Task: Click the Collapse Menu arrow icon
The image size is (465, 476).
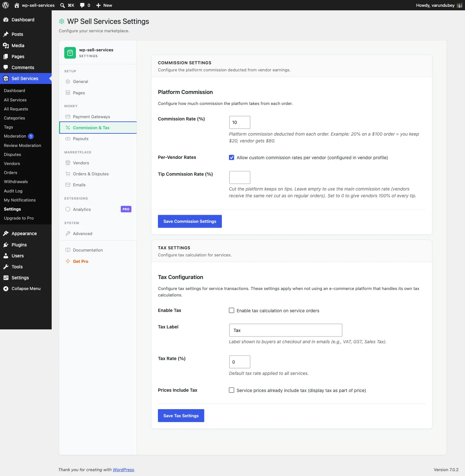Action: 6,289
